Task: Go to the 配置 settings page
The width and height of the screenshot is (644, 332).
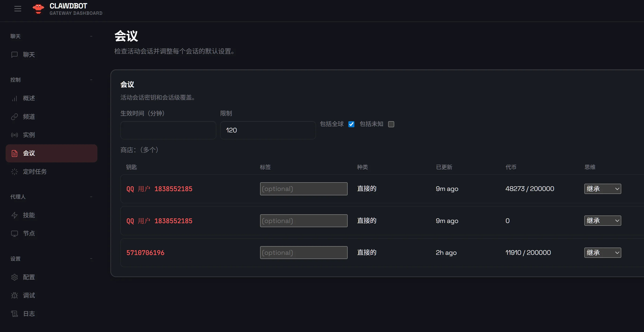Action: [29, 277]
